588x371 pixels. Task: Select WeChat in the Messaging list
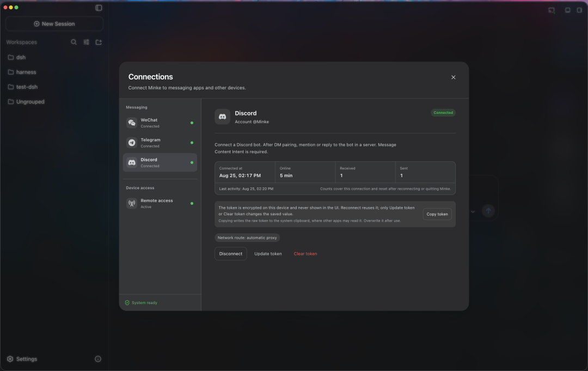(x=160, y=123)
